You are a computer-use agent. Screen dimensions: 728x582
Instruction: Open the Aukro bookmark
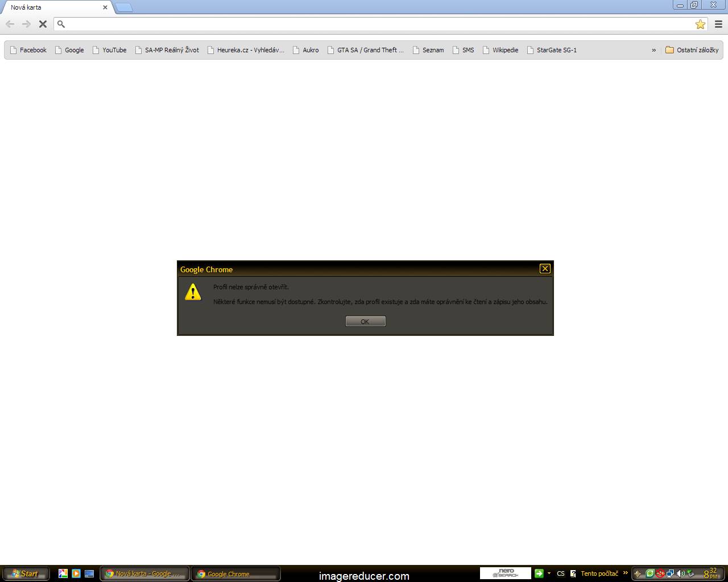point(306,50)
